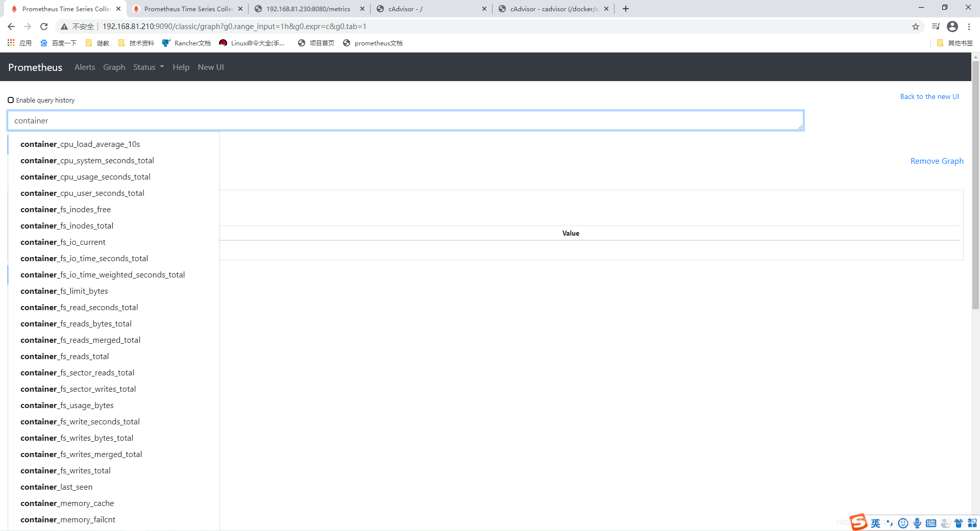Pick container_fs_writes_merged_total suggestion

tap(114, 454)
